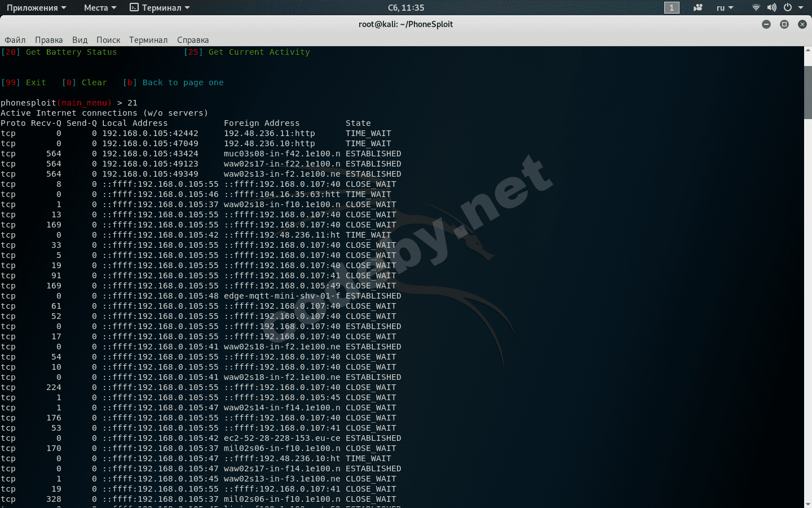The image size is (812, 508).
Task: Click the scrollbar down arrow
Action: click(807, 504)
